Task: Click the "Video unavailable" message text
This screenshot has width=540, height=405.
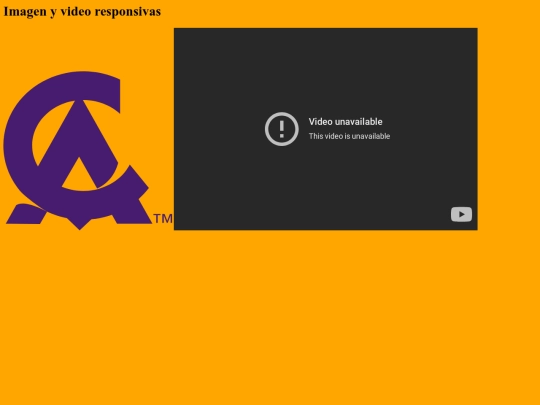Action: pos(345,122)
